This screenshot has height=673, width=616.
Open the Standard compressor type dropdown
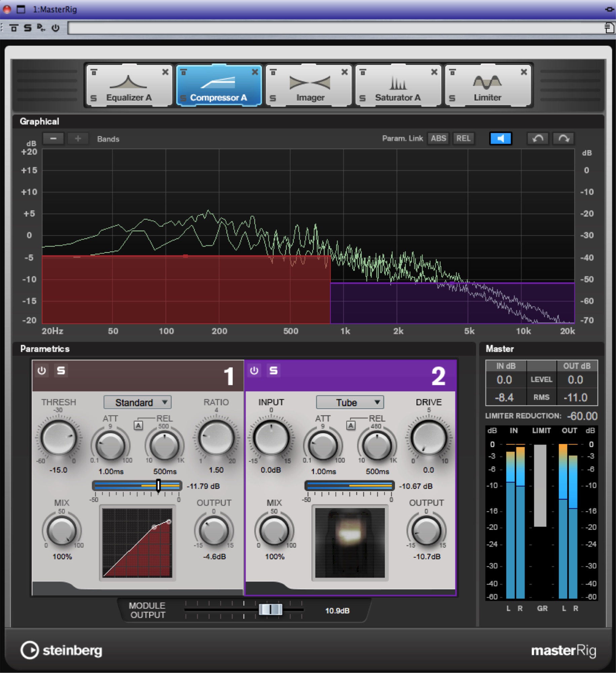[138, 402]
